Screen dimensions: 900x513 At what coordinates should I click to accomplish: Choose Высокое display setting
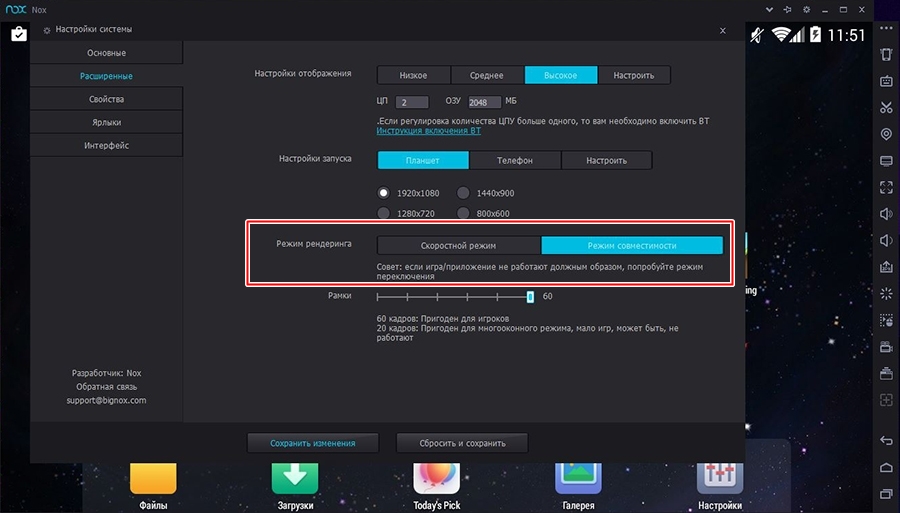click(561, 75)
